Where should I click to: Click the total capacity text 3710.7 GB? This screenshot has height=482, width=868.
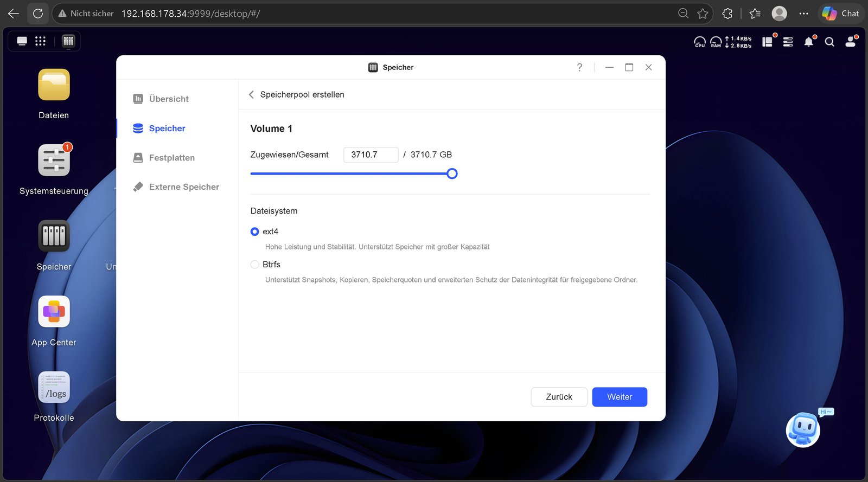(x=431, y=155)
